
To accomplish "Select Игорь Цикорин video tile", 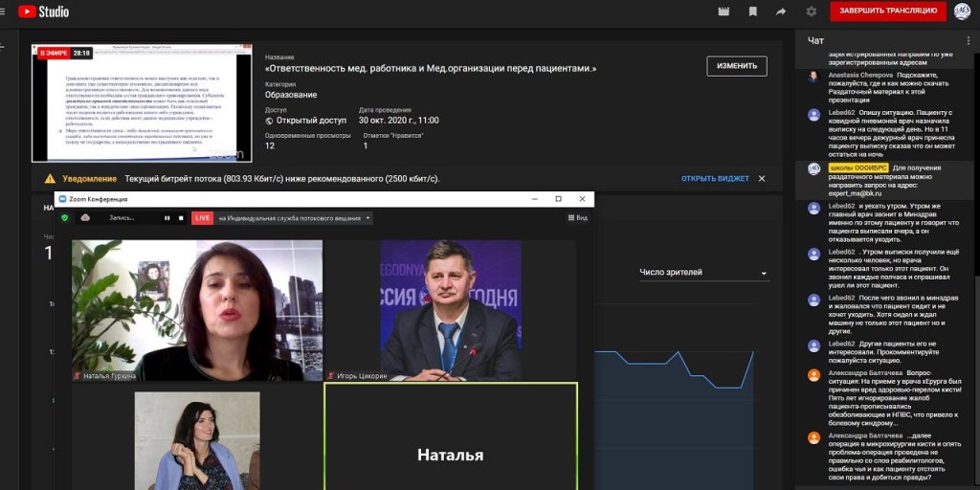I will (451, 310).
